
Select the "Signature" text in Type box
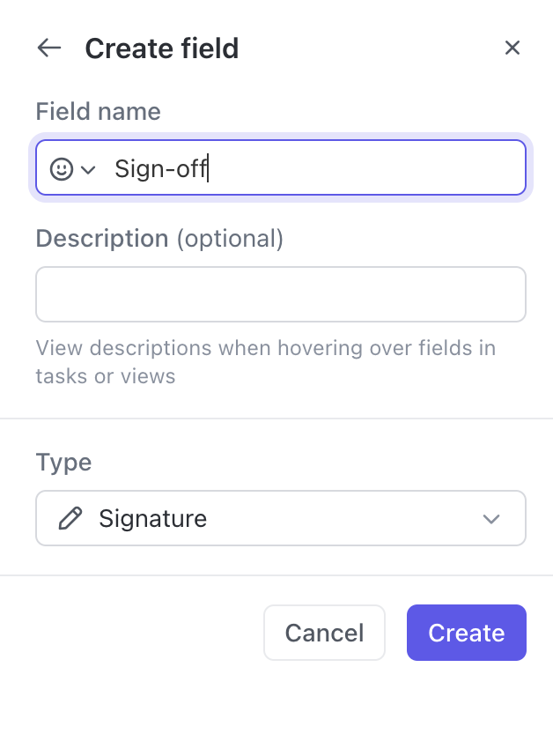point(152,518)
